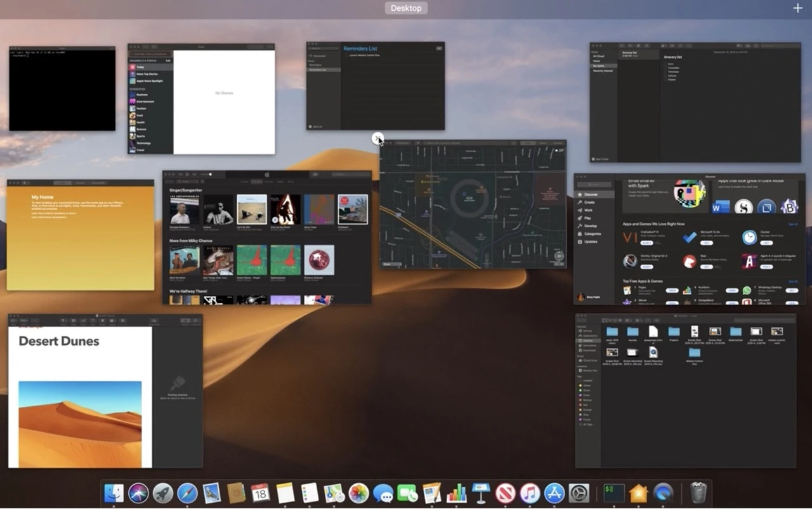Screen dimensions: 812x509
Task: Select 'Reminders List' in Reminders sidebar
Action: click(324, 69)
